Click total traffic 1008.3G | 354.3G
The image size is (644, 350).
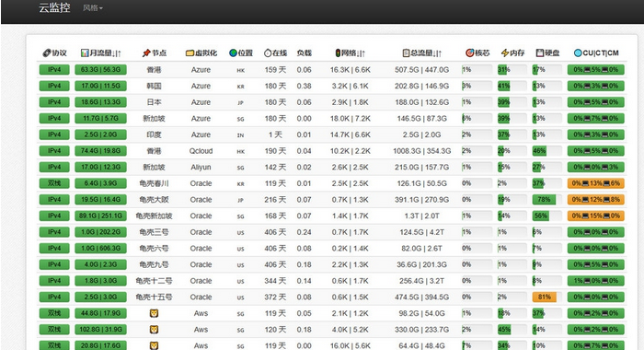coord(421,151)
